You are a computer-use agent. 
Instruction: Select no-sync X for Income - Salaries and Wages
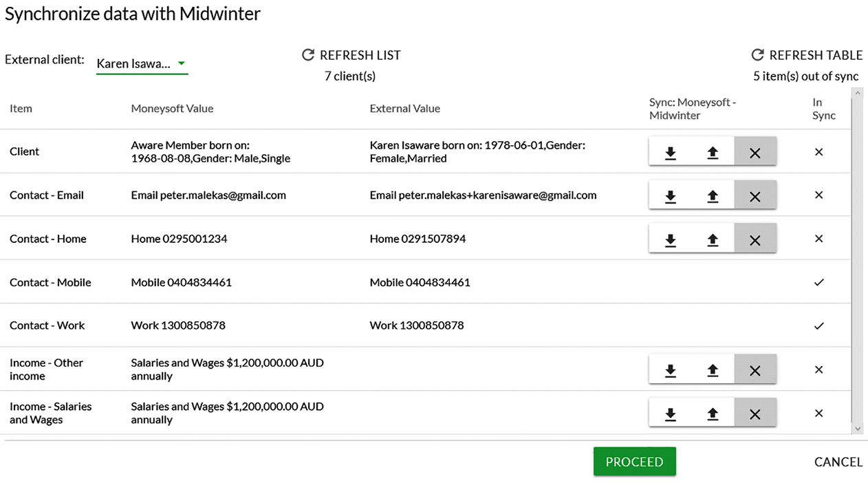pos(755,414)
